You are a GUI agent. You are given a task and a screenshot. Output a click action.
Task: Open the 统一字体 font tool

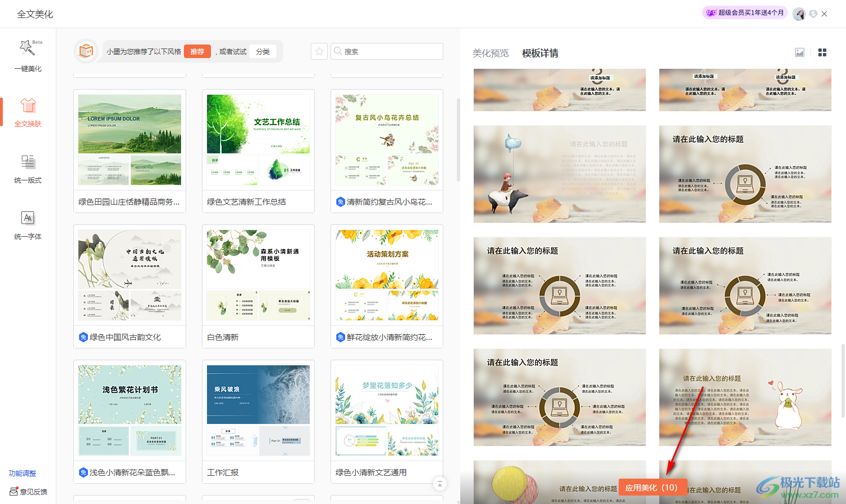click(28, 225)
